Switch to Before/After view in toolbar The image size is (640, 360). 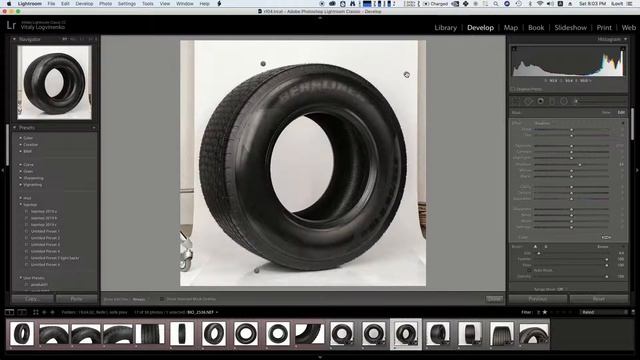tap(22, 312)
